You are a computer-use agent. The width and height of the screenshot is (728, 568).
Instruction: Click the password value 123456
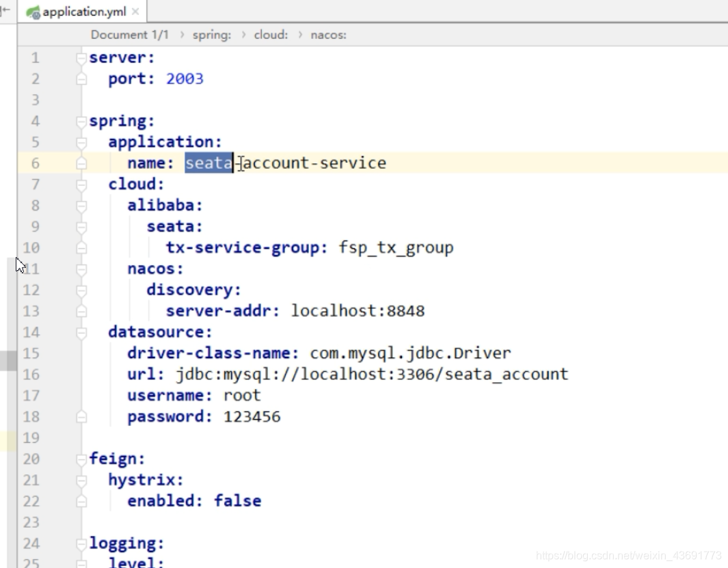click(252, 416)
